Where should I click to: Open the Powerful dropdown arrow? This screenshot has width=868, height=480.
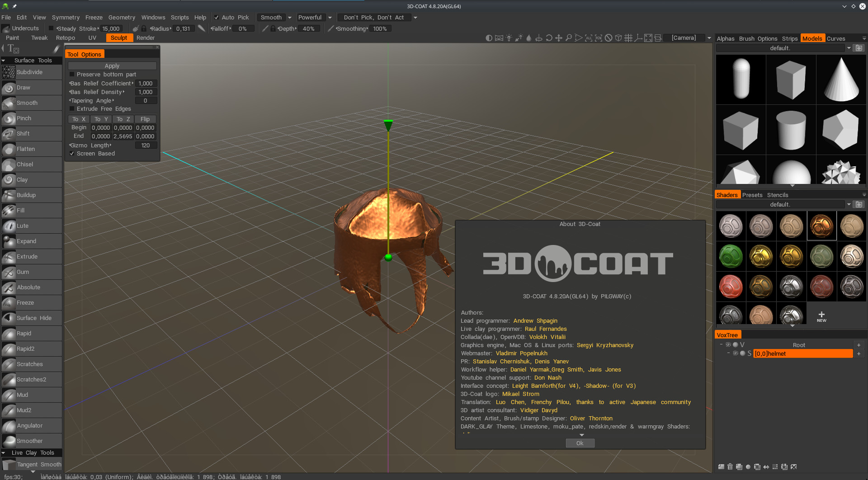[x=330, y=18]
